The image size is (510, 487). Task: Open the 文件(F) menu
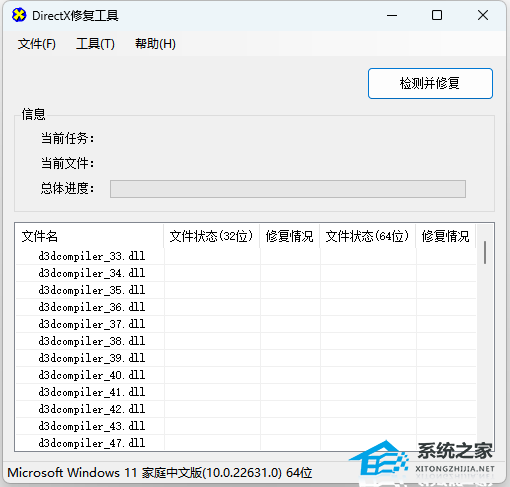pos(37,44)
